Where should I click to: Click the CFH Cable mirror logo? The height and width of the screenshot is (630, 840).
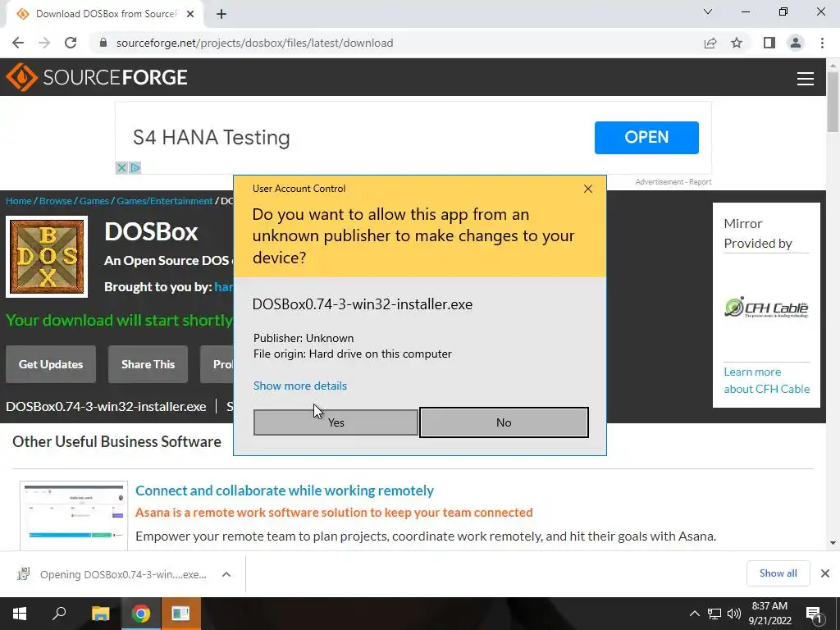pyautogui.click(x=766, y=308)
